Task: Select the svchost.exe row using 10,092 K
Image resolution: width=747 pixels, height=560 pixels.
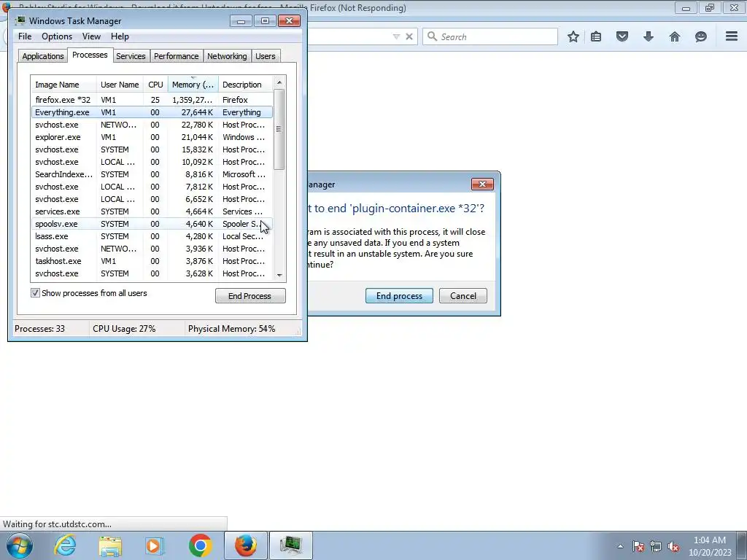Action: coord(152,162)
